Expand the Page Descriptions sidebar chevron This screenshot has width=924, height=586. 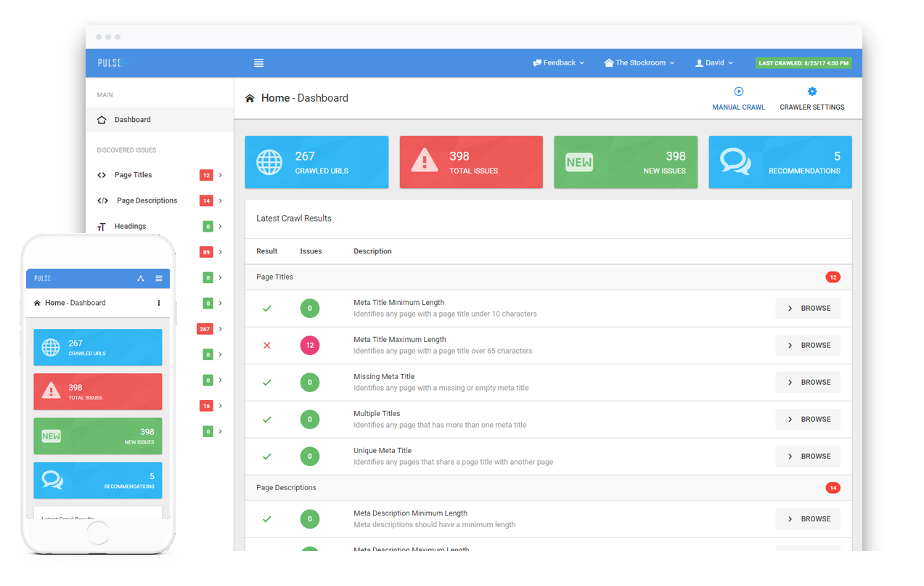[220, 200]
